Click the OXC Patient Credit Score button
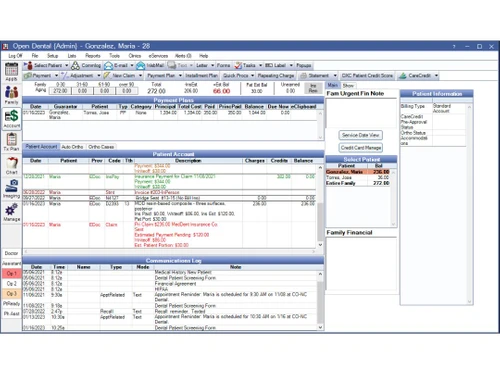The width and height of the screenshot is (500, 375). pyautogui.click(x=367, y=76)
